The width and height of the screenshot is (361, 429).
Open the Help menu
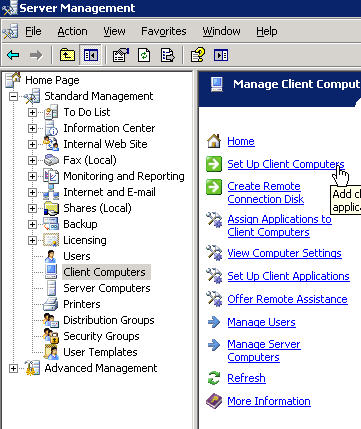pyautogui.click(x=267, y=31)
